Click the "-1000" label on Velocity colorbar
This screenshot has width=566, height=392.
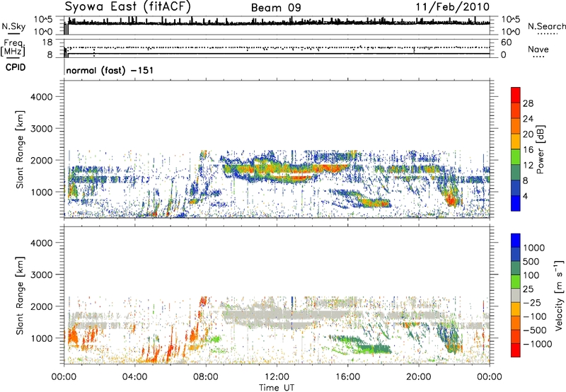click(538, 344)
